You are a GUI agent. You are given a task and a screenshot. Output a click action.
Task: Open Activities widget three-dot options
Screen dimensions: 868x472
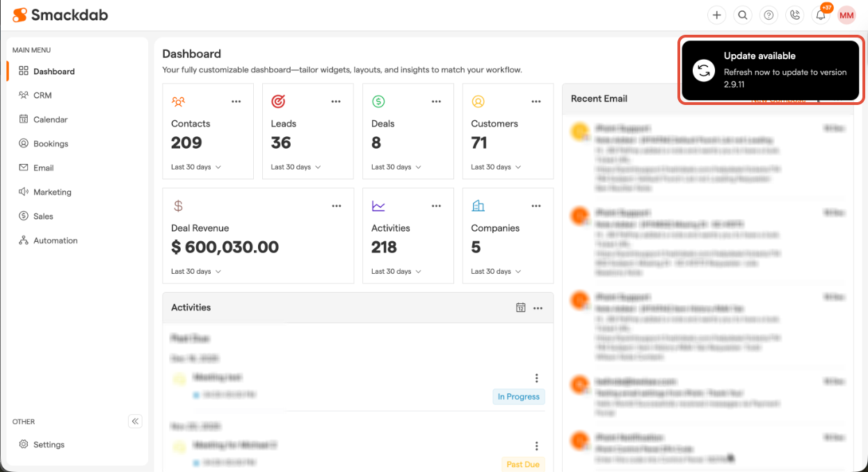click(x=538, y=308)
